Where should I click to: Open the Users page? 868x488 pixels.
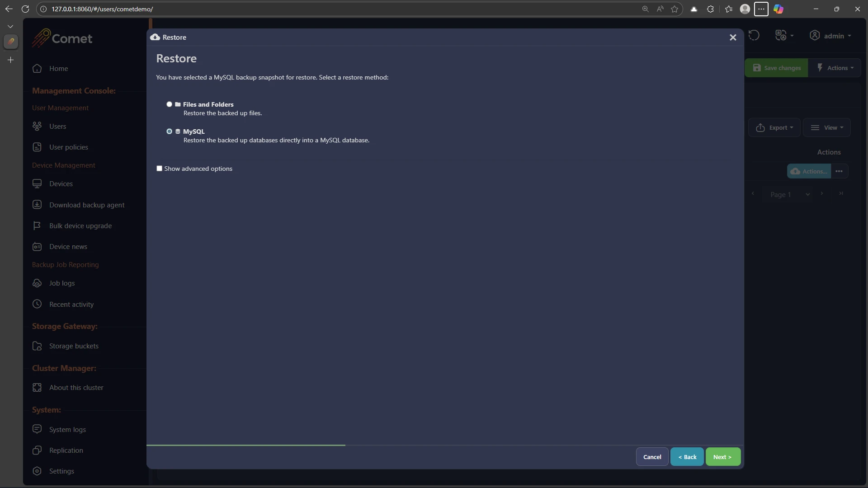57,127
